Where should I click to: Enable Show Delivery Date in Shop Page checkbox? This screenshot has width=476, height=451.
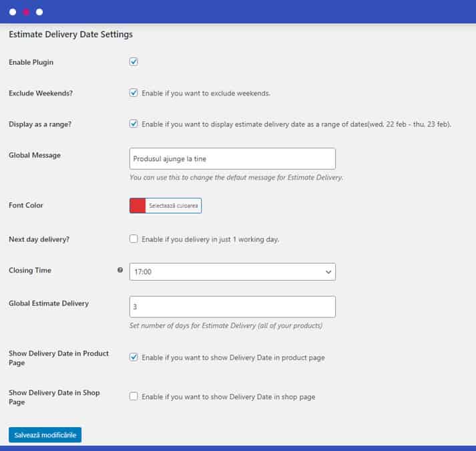pyautogui.click(x=134, y=396)
